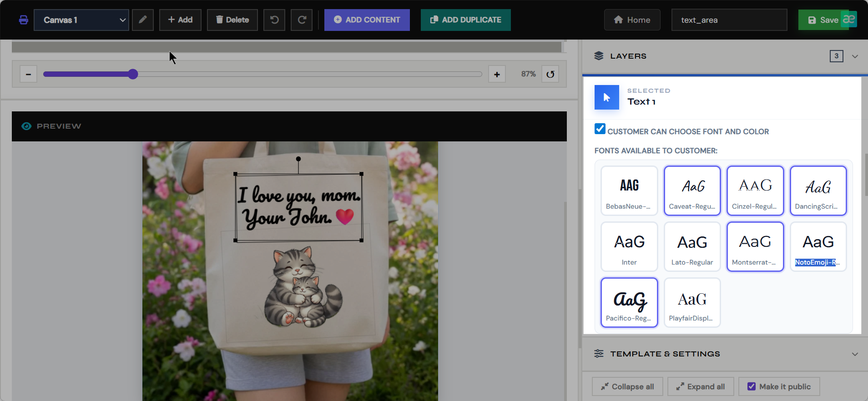Click the "Text 1" selected layer label
868x401 pixels.
point(641,102)
